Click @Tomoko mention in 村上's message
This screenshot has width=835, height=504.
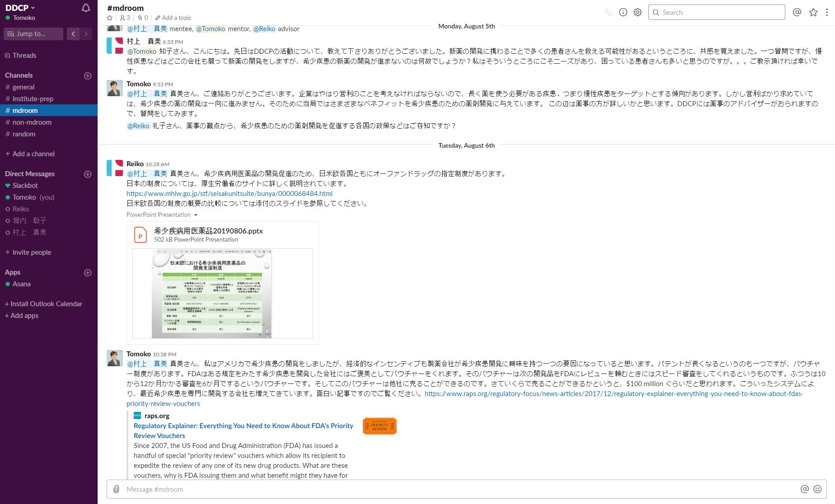click(x=142, y=51)
